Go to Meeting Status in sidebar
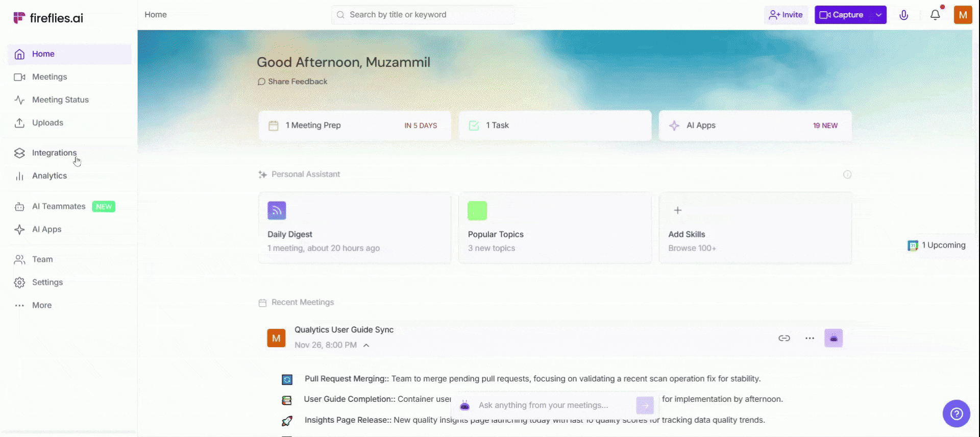This screenshot has height=437, width=980. click(x=60, y=100)
